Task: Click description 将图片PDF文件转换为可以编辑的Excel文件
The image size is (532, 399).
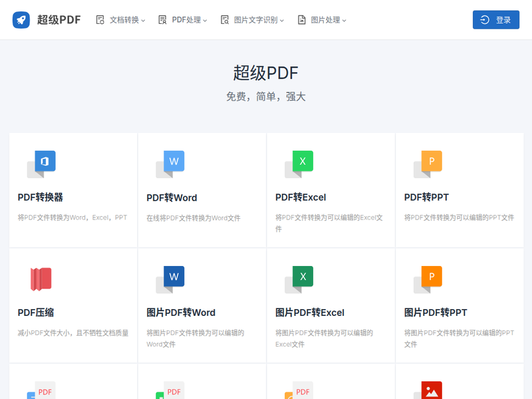Action: [324, 338]
